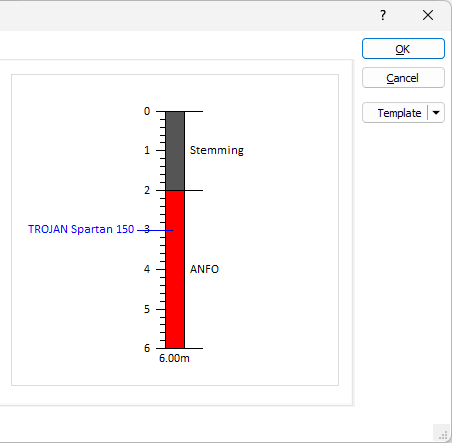Click the TROJAN Spartan 150 label
This screenshot has width=452, height=443.
(x=81, y=229)
